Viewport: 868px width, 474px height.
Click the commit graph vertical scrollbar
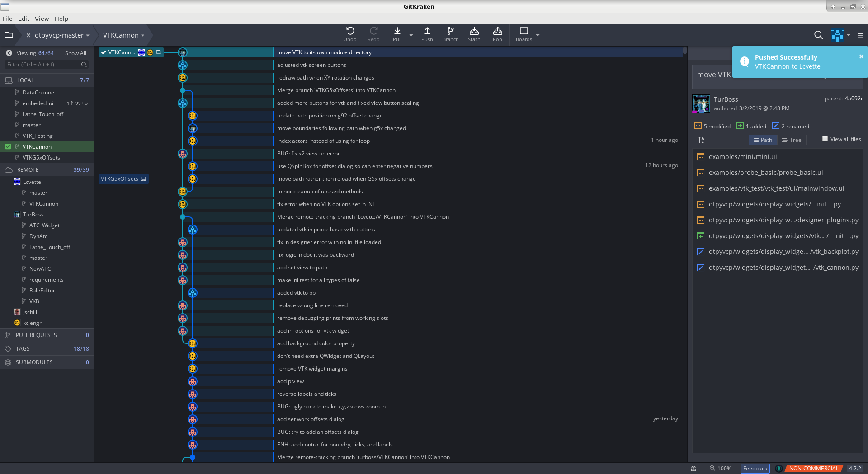pos(685,51)
